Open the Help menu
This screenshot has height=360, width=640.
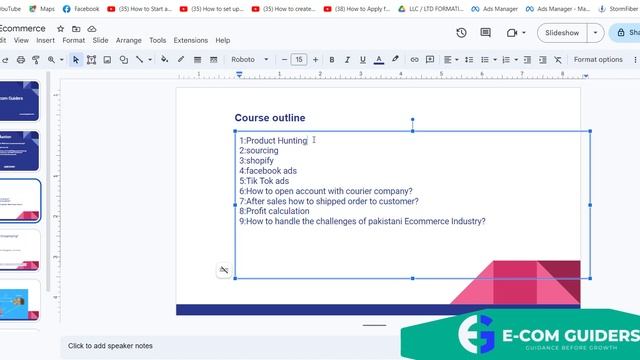(x=223, y=40)
